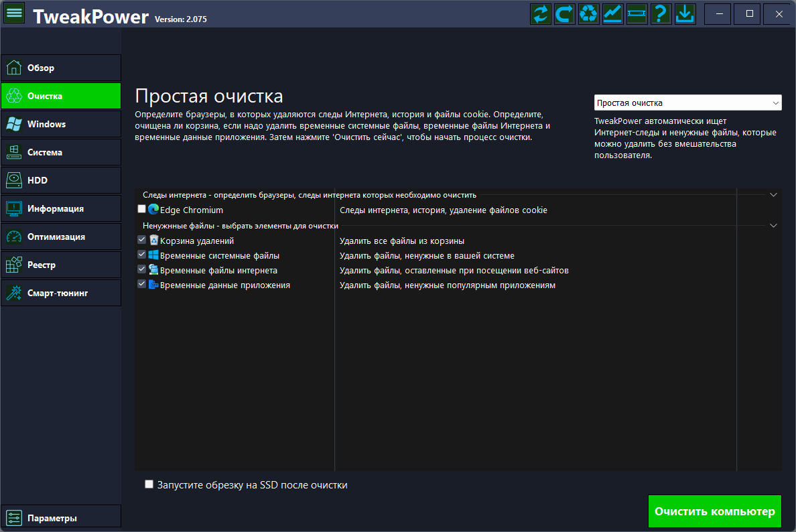Open Параметры at sidebar bottom
The width and height of the screenshot is (796, 532).
click(61, 518)
